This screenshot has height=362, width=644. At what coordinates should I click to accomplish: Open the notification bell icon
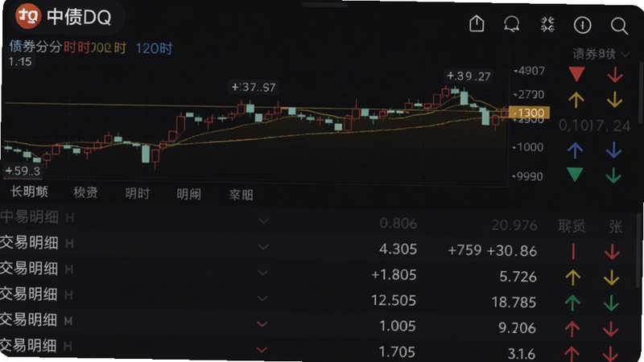512,24
